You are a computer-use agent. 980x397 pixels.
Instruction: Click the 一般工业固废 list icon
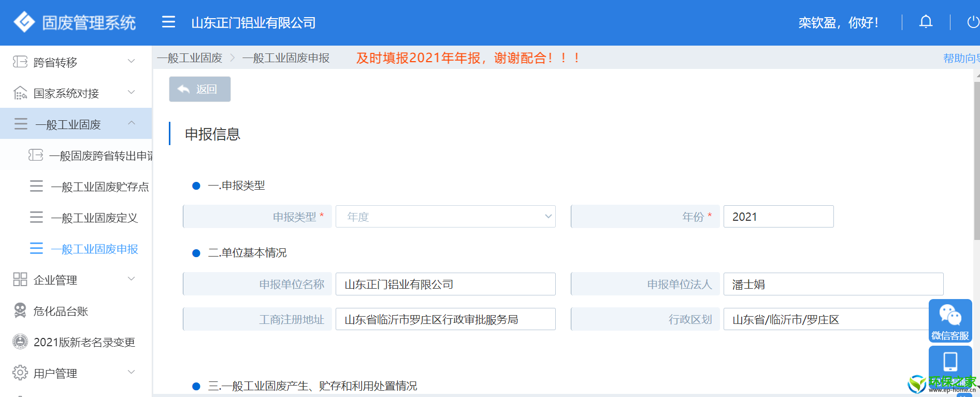point(21,124)
